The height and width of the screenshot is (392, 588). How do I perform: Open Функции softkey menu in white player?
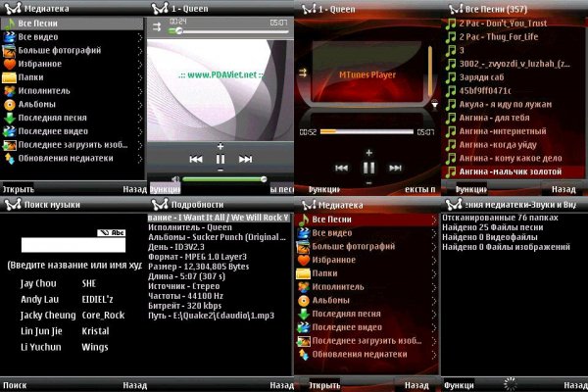[x=165, y=189]
